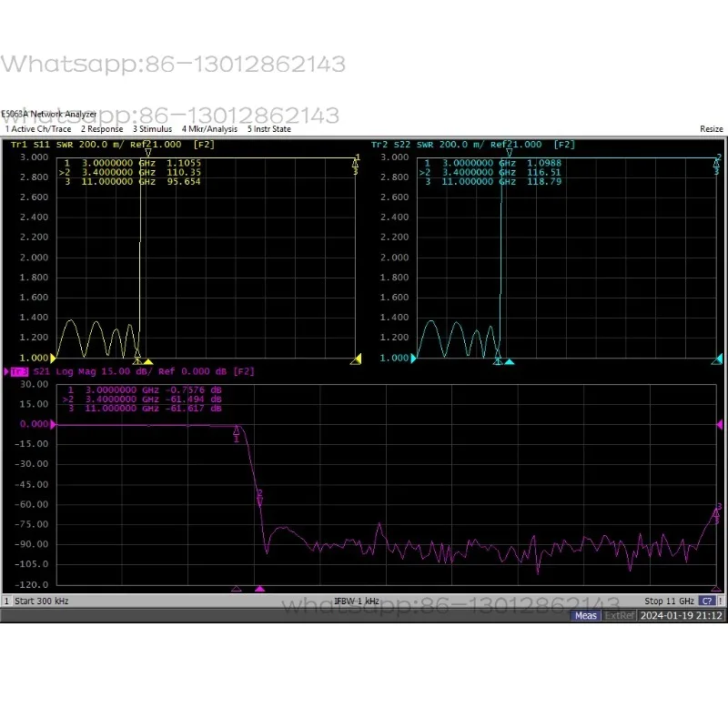728x728 pixels.
Task: Select marker 1 triangle on the S21 trace
Action: (x=237, y=430)
